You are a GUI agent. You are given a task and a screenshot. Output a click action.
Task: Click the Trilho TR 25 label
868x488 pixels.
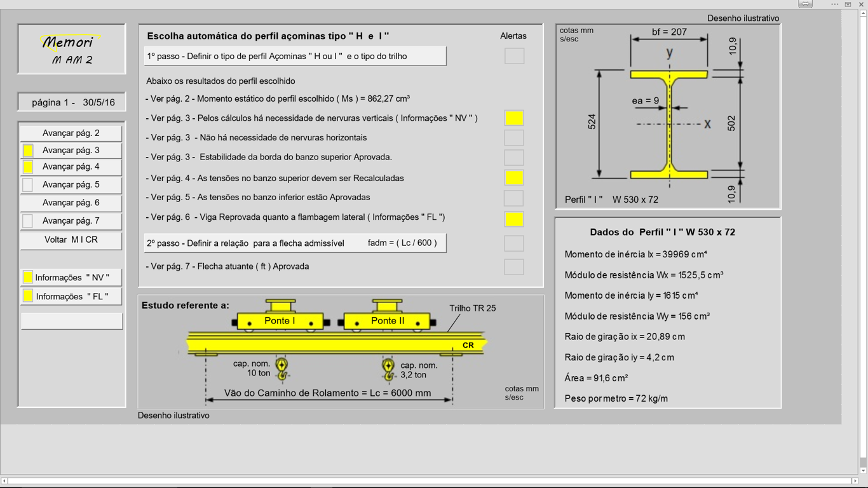[473, 308]
